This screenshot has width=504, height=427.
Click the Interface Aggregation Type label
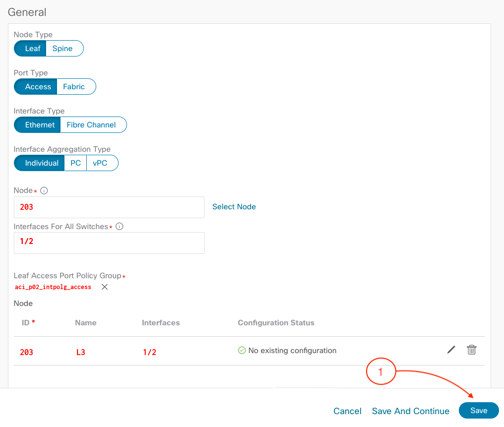(62, 149)
